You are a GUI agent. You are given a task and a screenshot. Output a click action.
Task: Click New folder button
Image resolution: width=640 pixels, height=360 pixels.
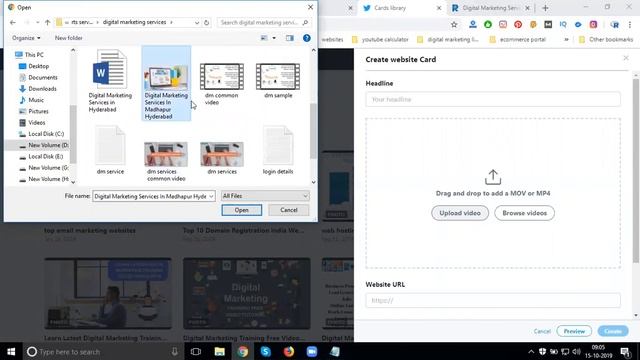[x=69, y=38]
